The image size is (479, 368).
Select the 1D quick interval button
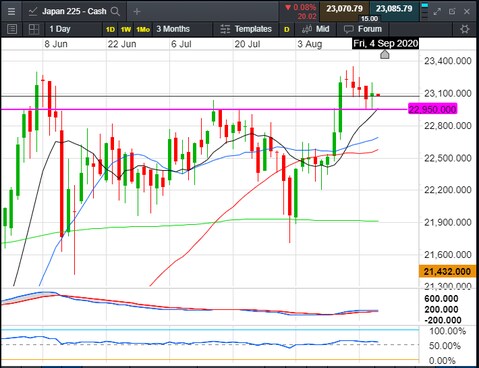tap(110, 30)
